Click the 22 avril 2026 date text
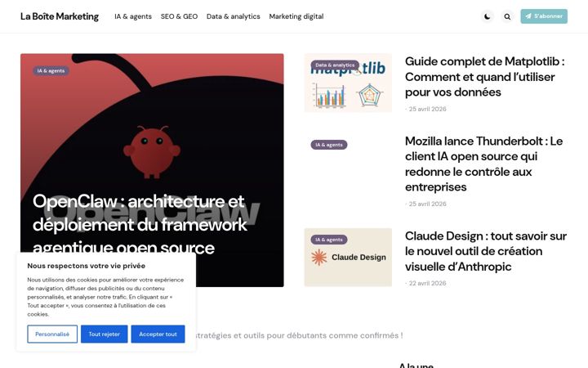The height and width of the screenshot is (368, 588). tap(427, 283)
